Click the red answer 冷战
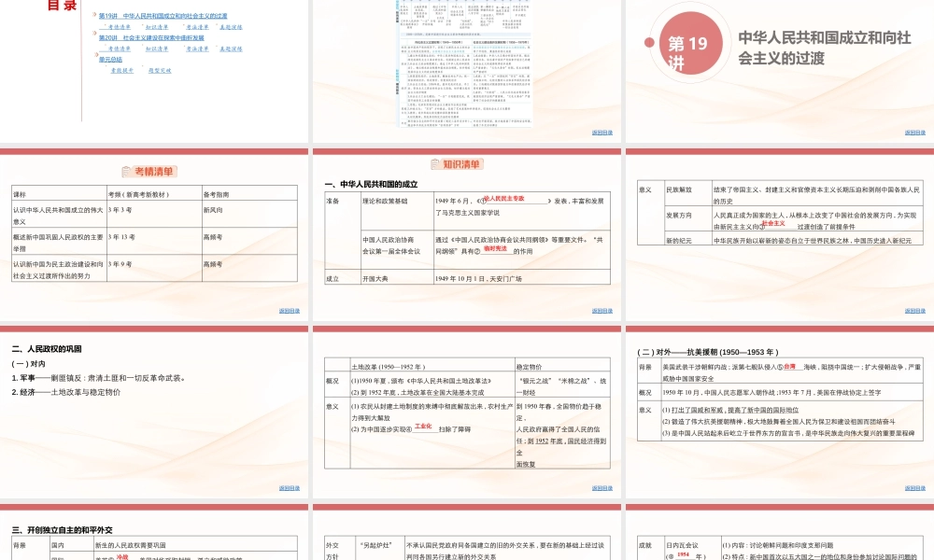 click(x=122, y=557)
